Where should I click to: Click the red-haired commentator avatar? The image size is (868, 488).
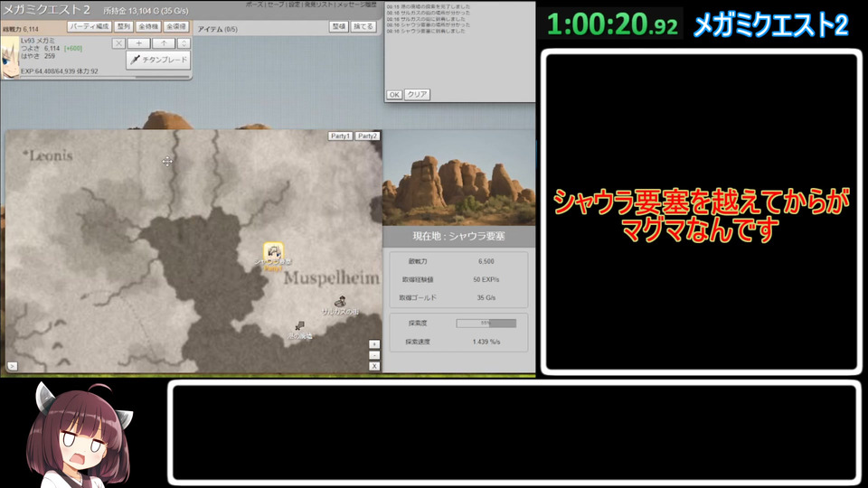tap(80, 435)
